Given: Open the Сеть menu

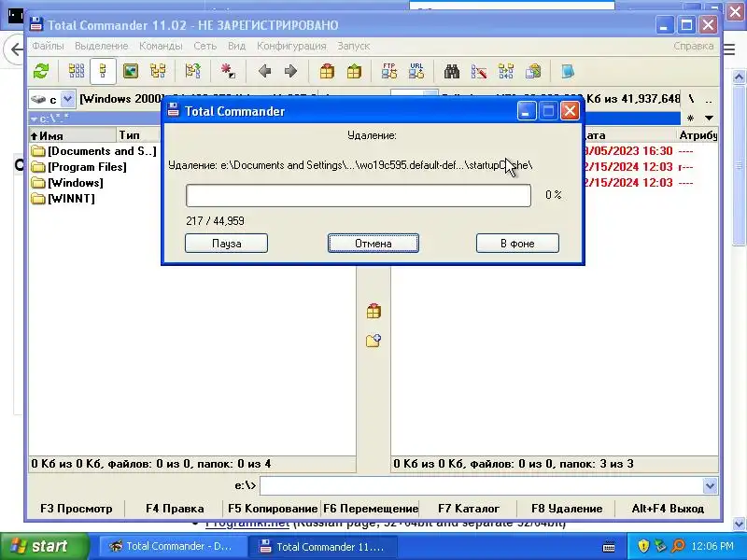Looking at the screenshot, I should click(x=204, y=46).
